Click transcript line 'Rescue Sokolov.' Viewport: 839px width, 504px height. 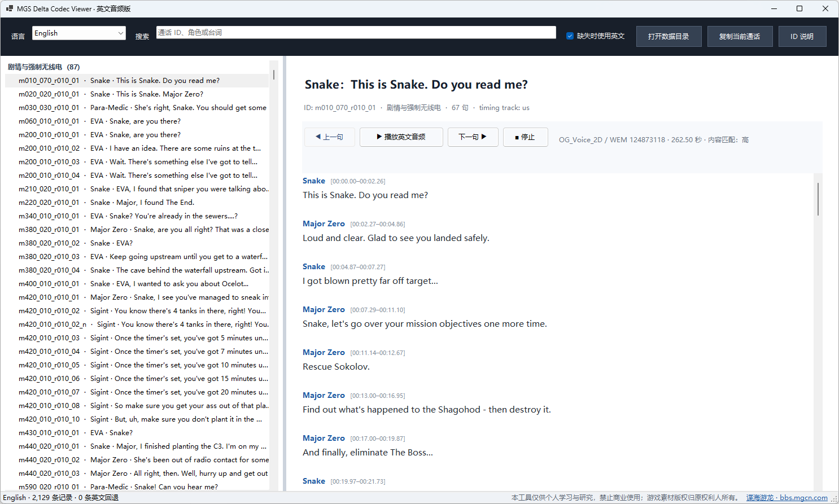[x=336, y=367]
